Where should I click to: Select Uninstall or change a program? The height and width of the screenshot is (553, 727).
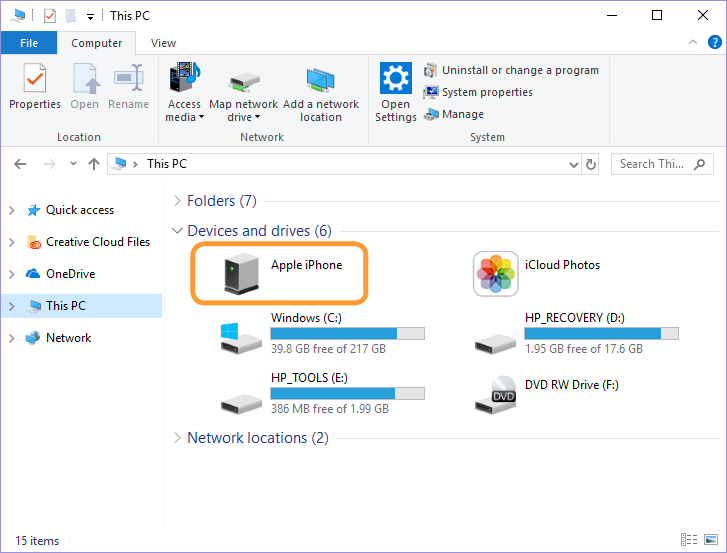tap(511, 70)
